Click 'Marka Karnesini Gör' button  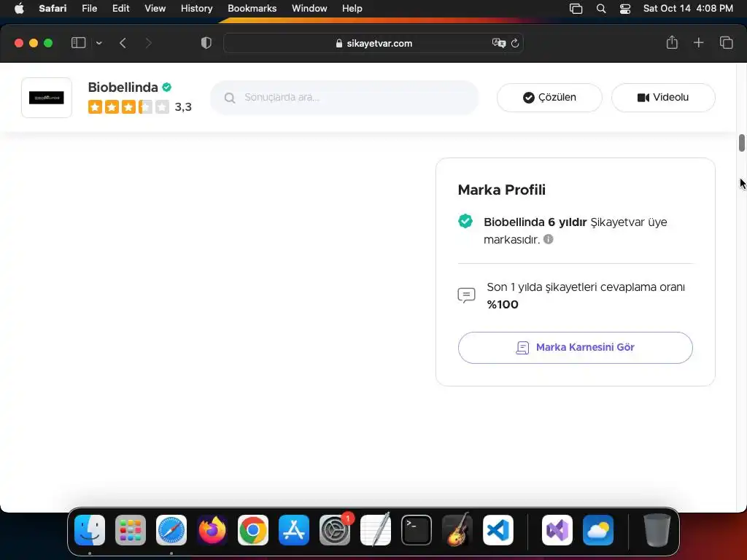click(x=575, y=348)
